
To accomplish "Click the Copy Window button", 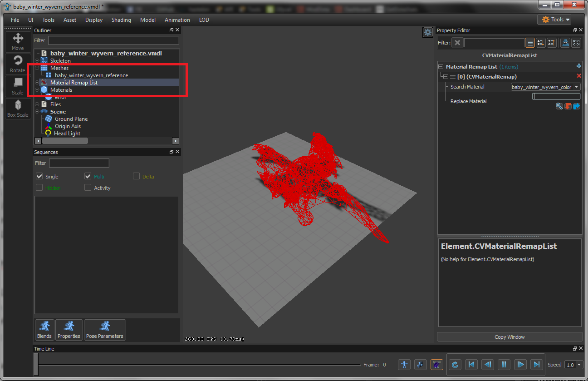I will (x=509, y=337).
